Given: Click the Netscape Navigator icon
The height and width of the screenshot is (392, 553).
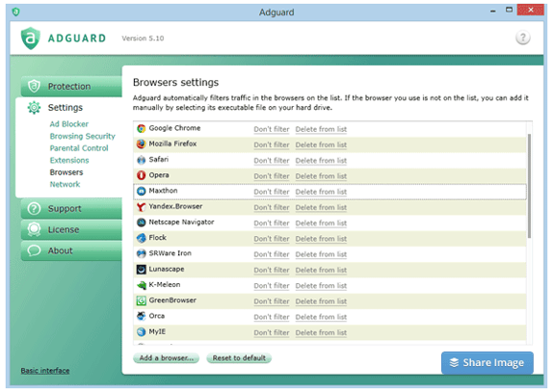Looking at the screenshot, I should pos(141,222).
